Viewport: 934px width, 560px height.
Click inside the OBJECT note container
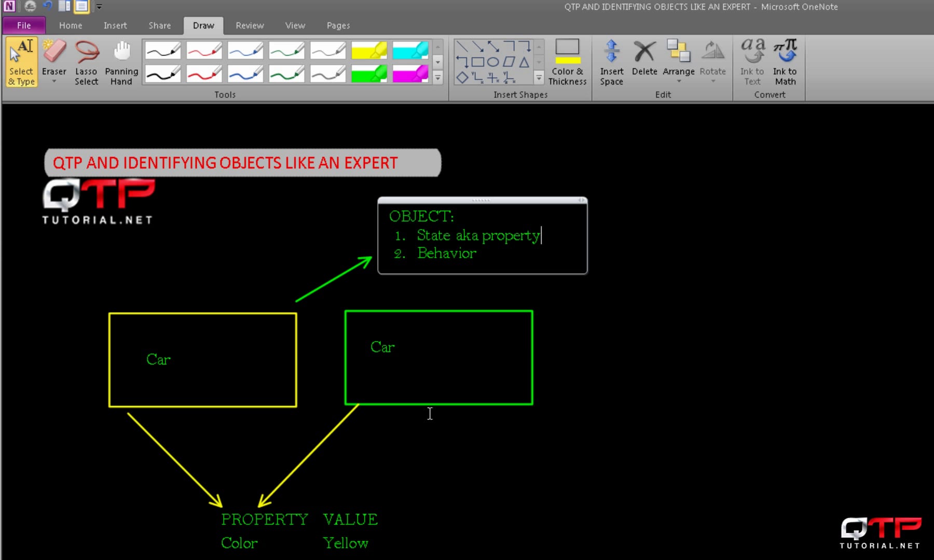pyautogui.click(x=482, y=236)
